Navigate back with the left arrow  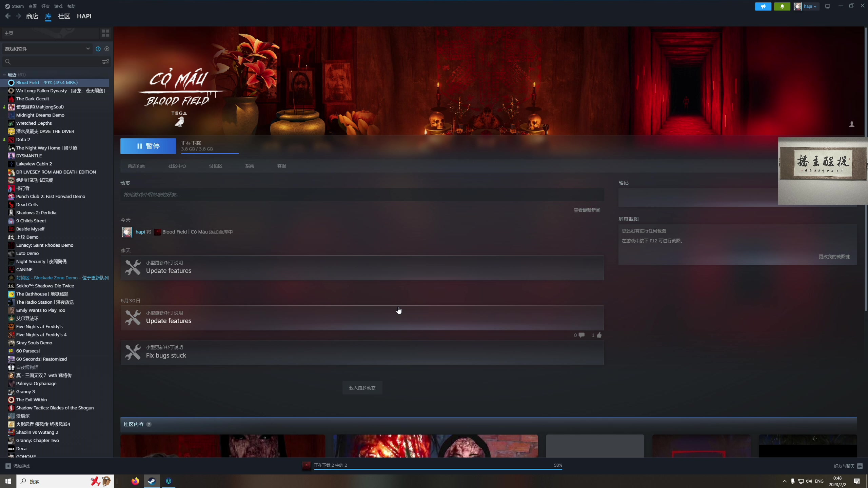point(8,16)
